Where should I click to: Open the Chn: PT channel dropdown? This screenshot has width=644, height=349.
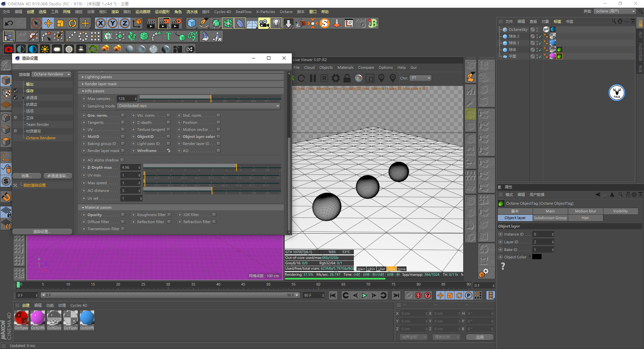click(421, 78)
